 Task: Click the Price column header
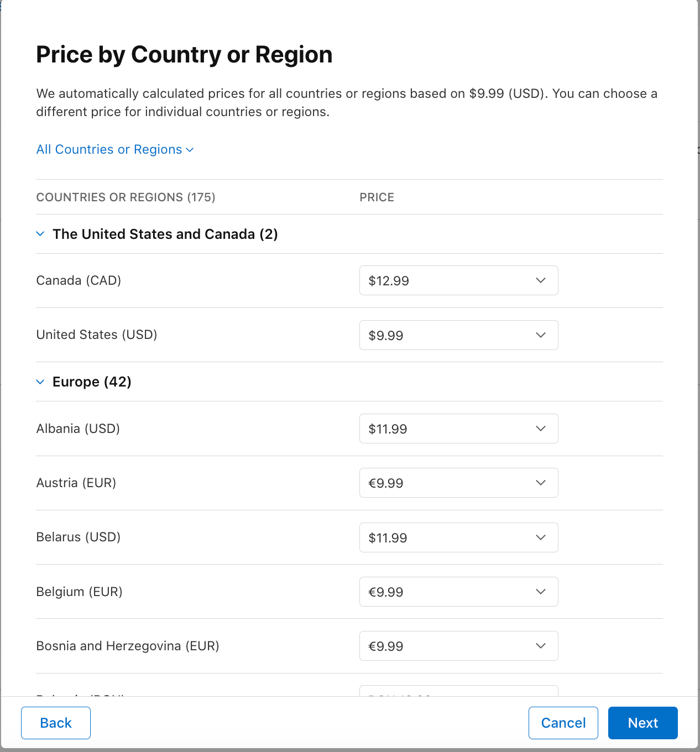pyautogui.click(x=377, y=197)
